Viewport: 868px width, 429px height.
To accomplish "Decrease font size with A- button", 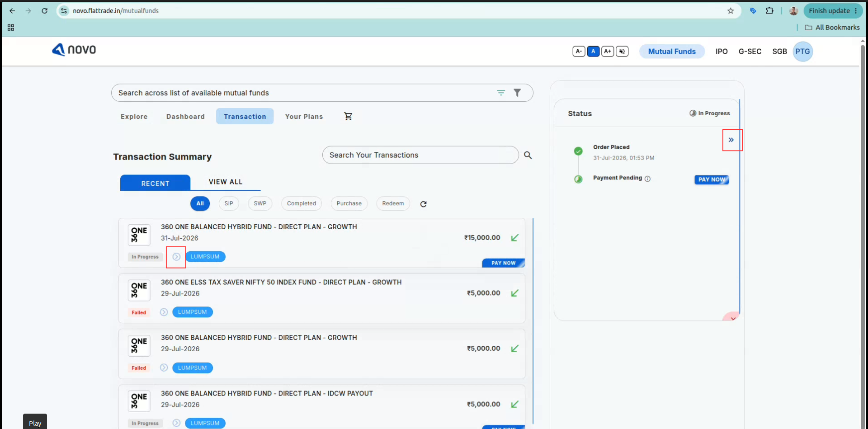I will coord(579,52).
